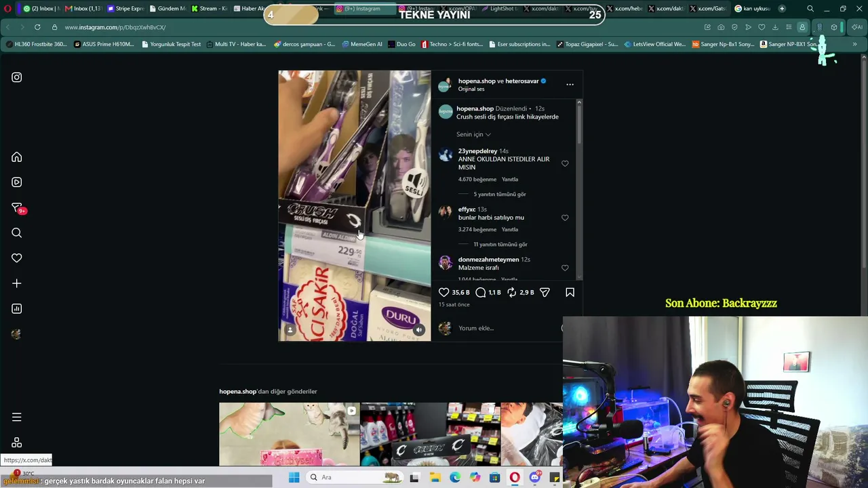The height and width of the screenshot is (488, 868).
Task: Switch to the 'kan uykusu' browser tab
Action: coord(753,9)
